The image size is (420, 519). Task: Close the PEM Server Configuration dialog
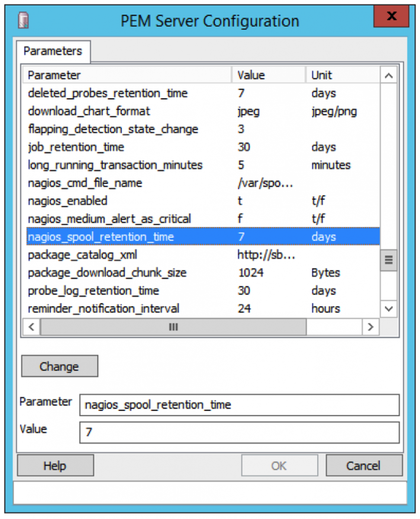click(391, 16)
